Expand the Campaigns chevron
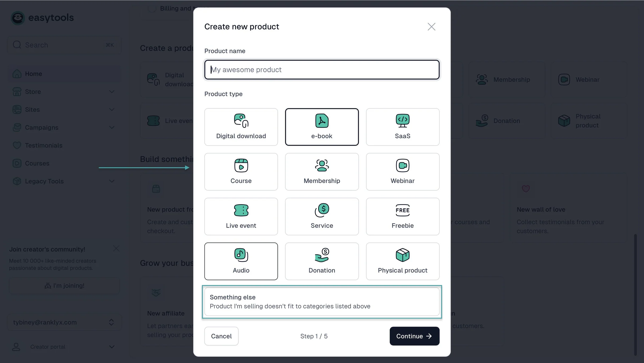The height and width of the screenshot is (363, 644). [x=112, y=127]
